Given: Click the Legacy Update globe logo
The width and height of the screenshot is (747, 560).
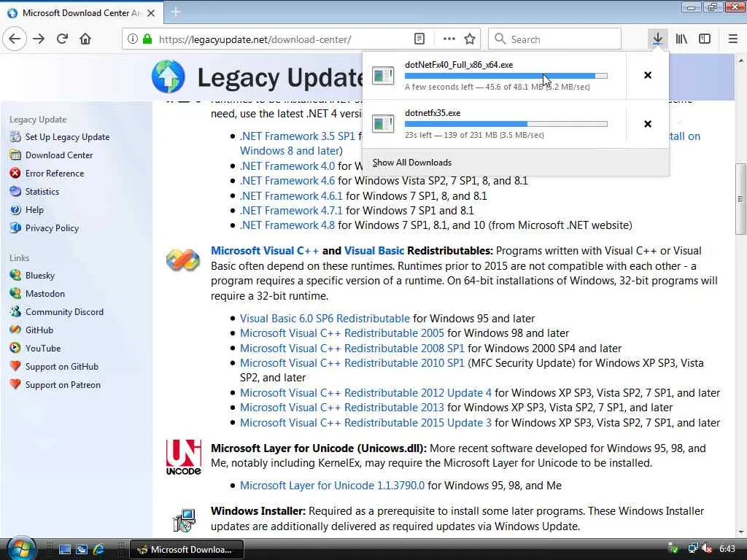Looking at the screenshot, I should 169,77.
